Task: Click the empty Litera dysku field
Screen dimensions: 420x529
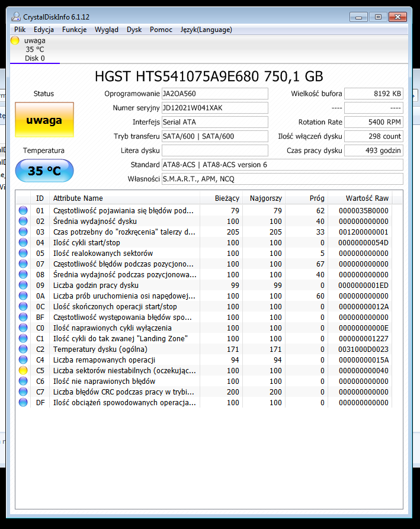Action: point(215,150)
